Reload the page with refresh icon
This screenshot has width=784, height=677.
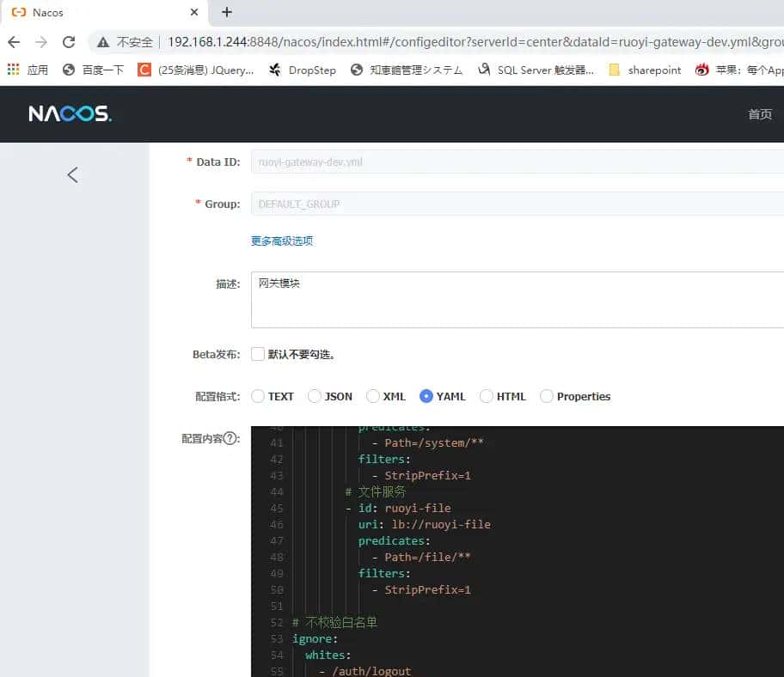coord(69,42)
